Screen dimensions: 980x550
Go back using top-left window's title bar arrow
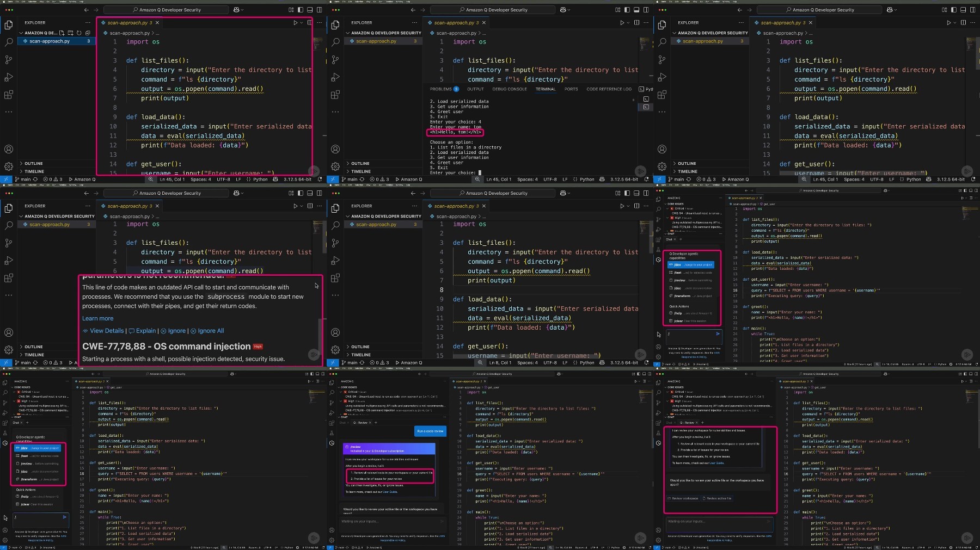pos(87,10)
